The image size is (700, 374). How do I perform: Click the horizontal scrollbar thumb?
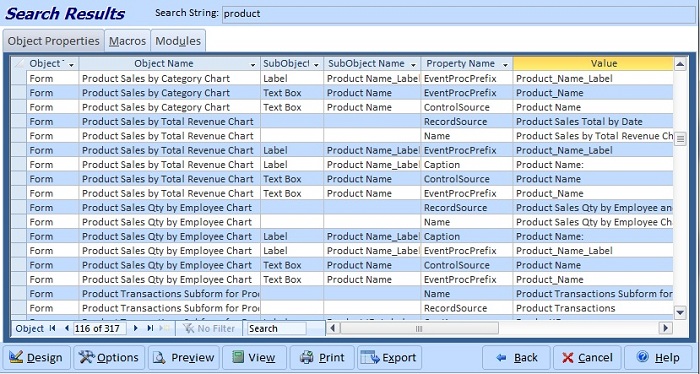click(x=419, y=329)
